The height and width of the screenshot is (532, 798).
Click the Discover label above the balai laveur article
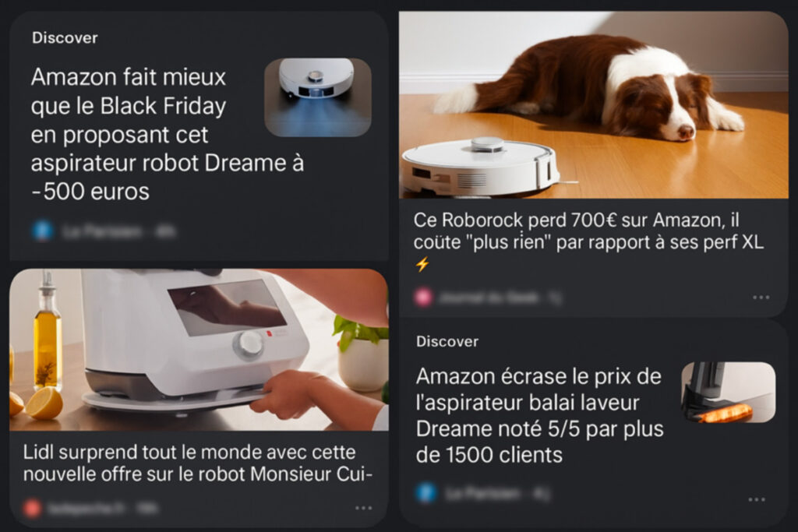[447, 341]
